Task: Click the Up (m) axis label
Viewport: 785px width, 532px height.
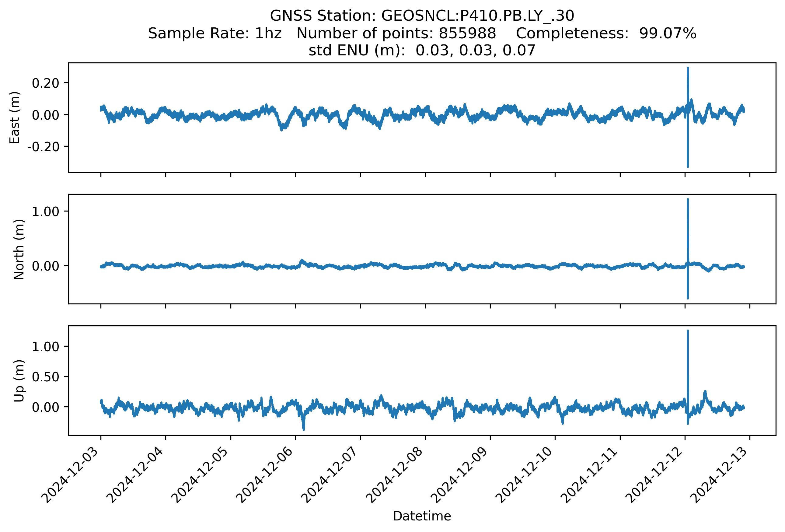Action: click(x=19, y=381)
